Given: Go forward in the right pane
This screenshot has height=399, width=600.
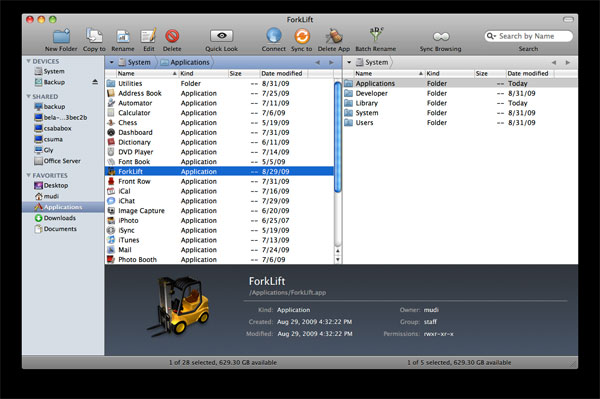Looking at the screenshot, I should 568,63.
